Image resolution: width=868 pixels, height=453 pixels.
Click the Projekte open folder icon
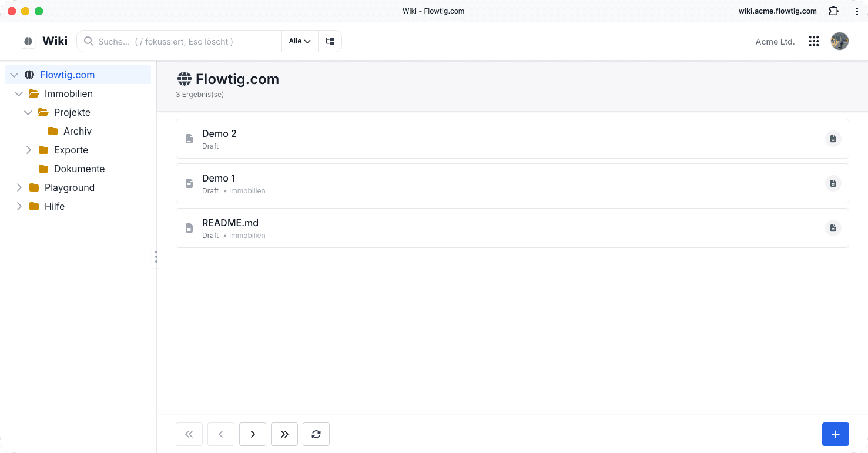tap(43, 112)
